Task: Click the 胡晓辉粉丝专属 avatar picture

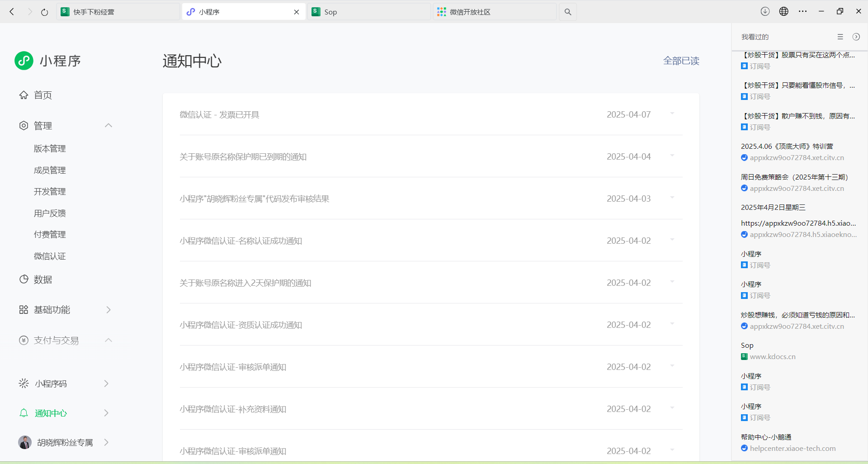Action: pyautogui.click(x=25, y=442)
